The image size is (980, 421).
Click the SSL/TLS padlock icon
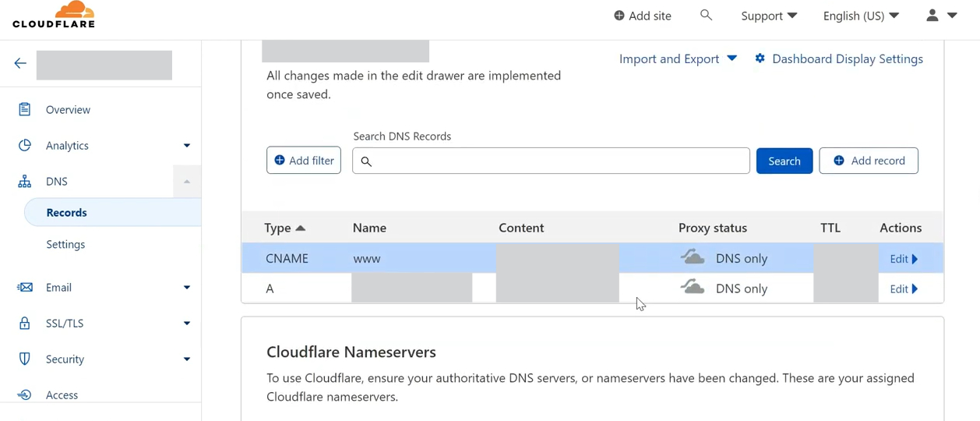[25, 323]
